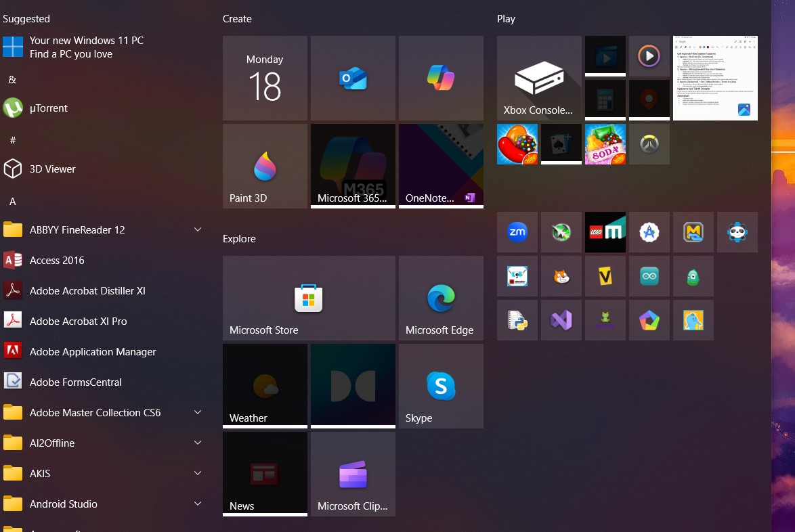The height and width of the screenshot is (532, 795).
Task: Open the mBlock yellow M tile
Action: click(x=693, y=232)
